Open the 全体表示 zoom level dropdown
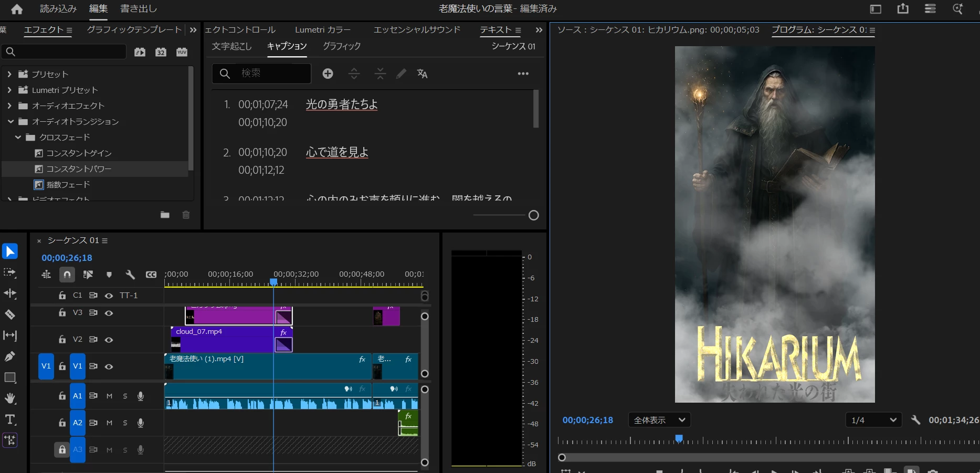 (x=659, y=420)
